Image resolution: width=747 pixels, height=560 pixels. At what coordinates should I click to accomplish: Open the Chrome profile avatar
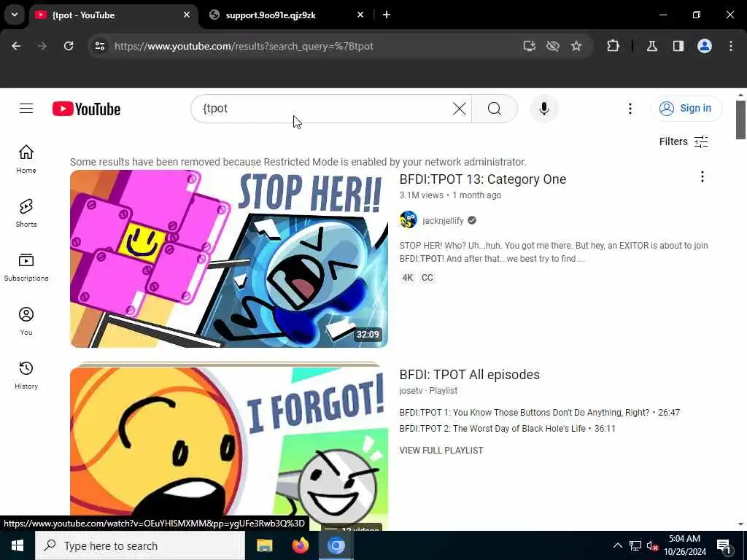[705, 46]
